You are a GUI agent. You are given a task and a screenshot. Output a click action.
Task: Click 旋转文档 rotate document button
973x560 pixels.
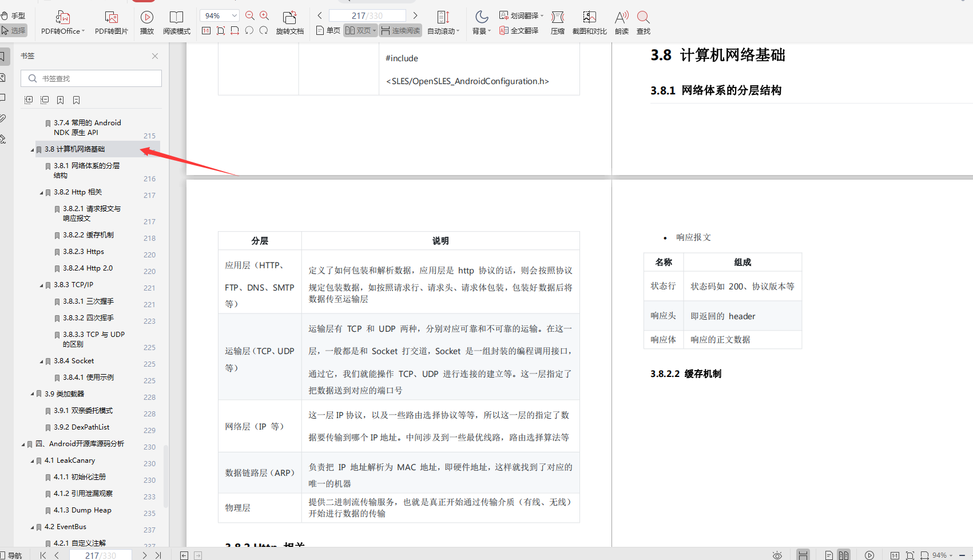click(290, 23)
